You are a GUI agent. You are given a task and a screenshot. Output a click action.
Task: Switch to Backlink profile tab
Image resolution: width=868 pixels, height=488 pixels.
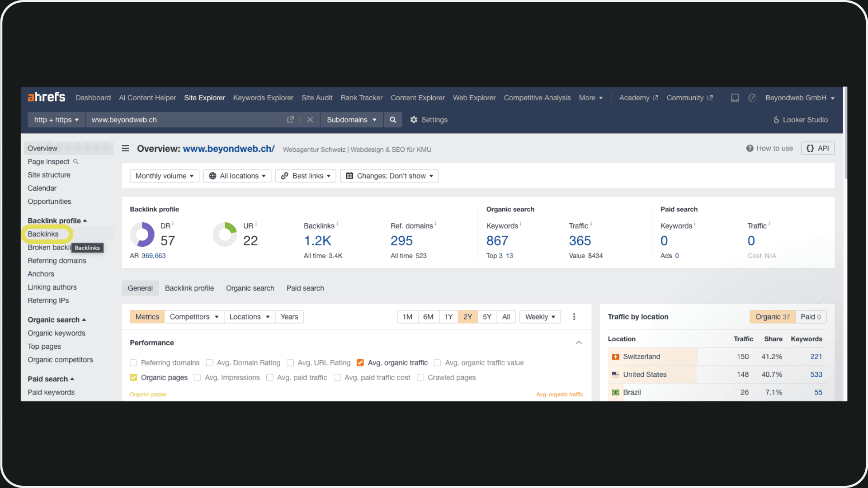click(x=189, y=288)
